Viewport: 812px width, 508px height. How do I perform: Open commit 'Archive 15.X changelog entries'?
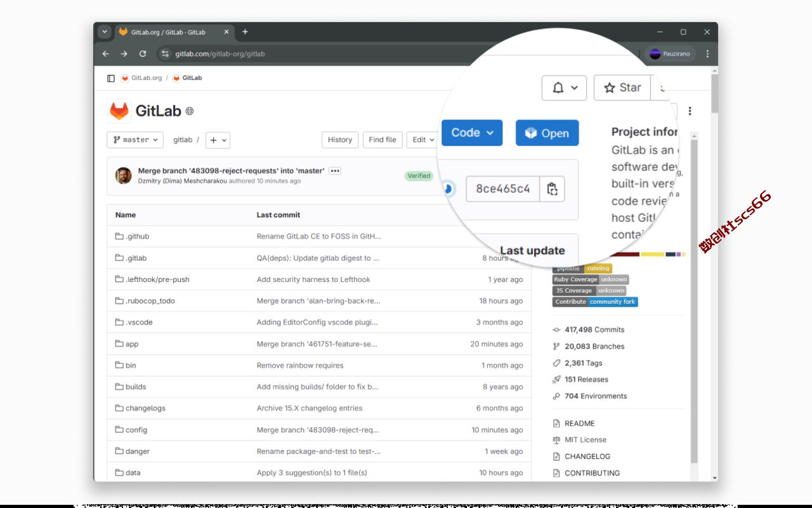pyautogui.click(x=310, y=408)
